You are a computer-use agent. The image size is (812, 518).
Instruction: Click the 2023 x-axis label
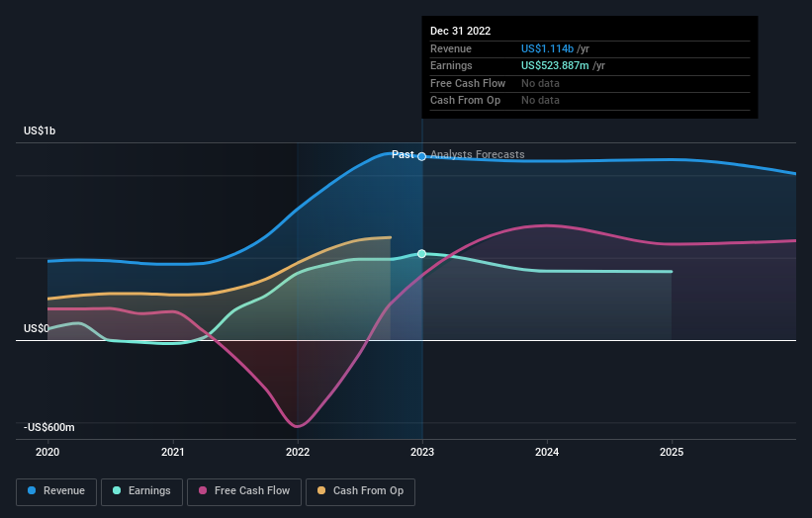(x=422, y=453)
